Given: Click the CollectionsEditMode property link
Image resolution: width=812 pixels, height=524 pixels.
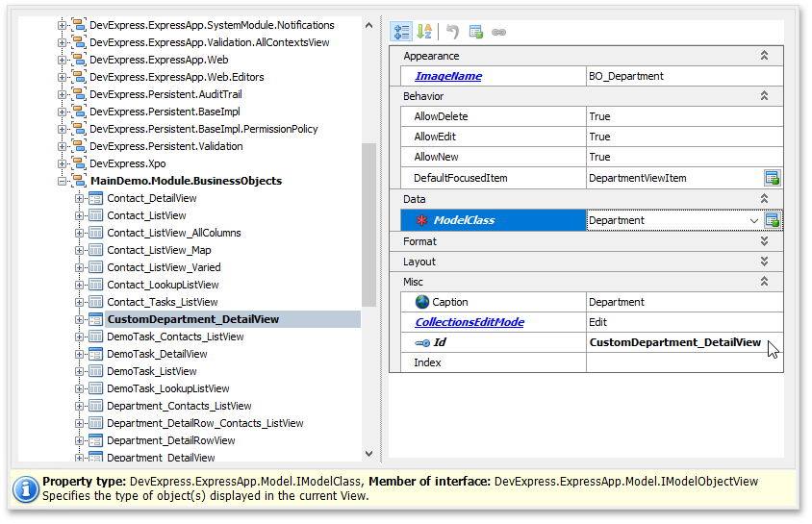Looking at the screenshot, I should point(469,322).
